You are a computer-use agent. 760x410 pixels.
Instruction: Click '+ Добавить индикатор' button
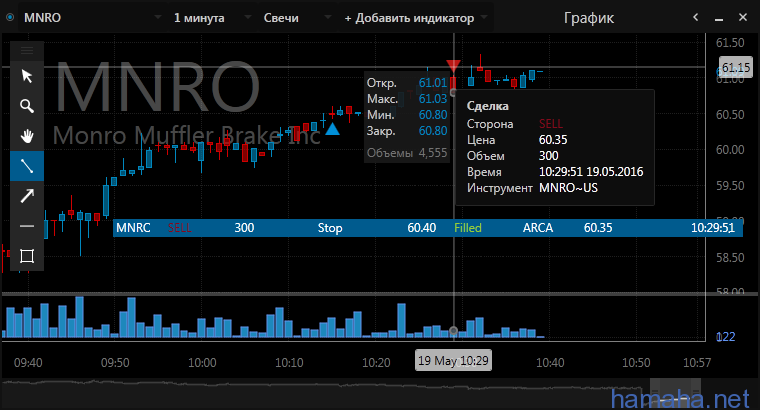click(x=409, y=18)
